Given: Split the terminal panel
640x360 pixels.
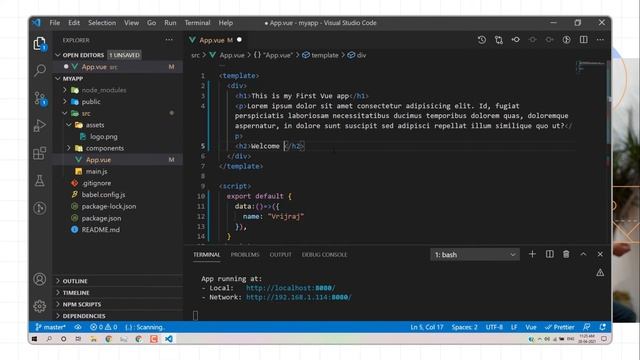Looking at the screenshot, I should [x=550, y=254].
